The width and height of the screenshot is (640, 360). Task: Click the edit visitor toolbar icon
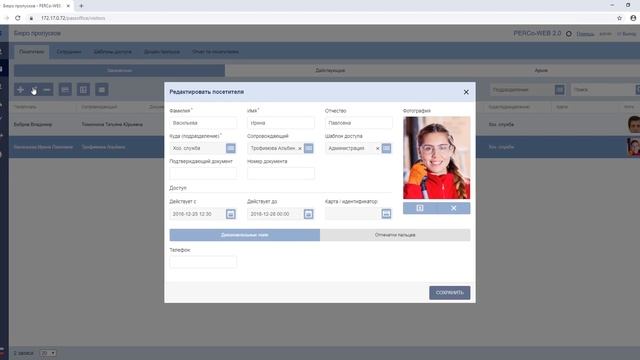34,89
